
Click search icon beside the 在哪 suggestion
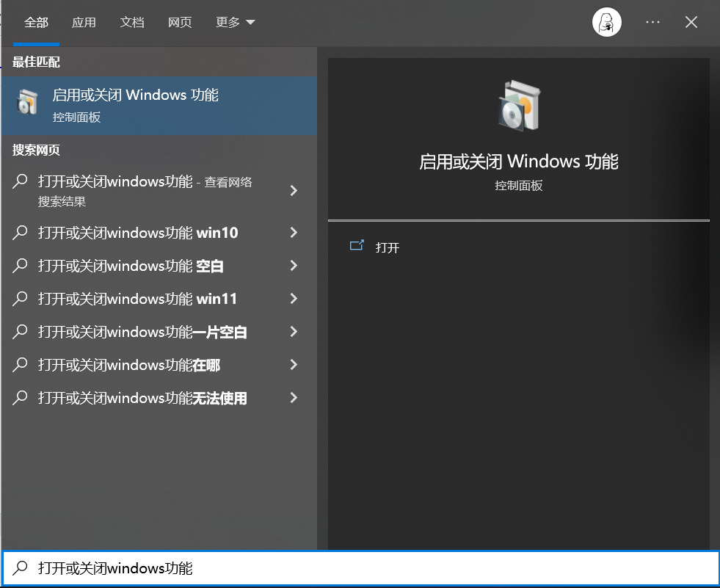20,365
